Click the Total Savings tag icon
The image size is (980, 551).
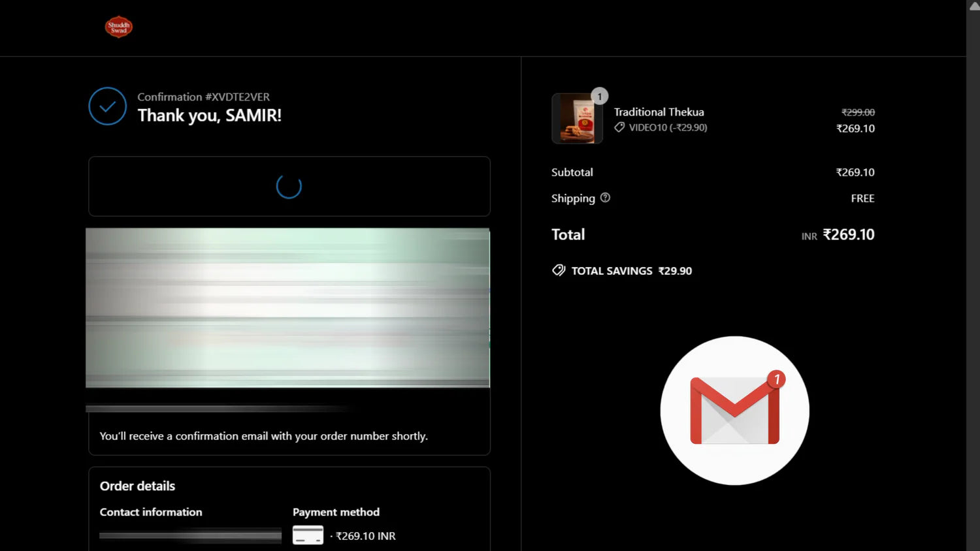pos(559,270)
